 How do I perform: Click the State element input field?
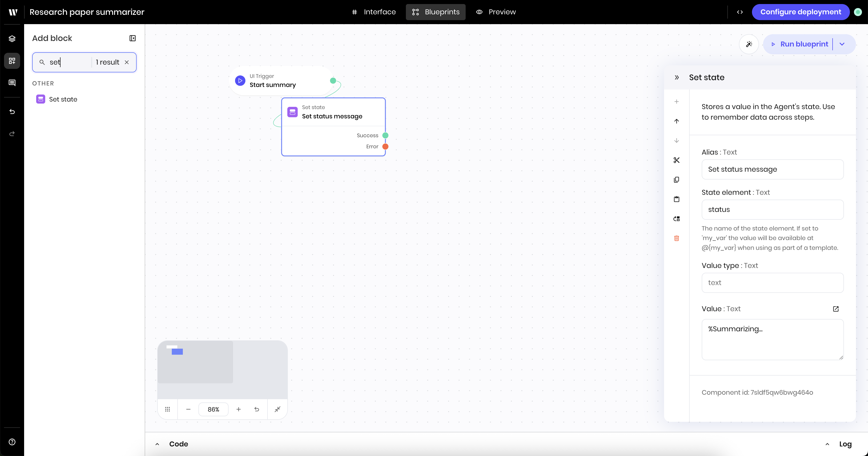tap(772, 209)
